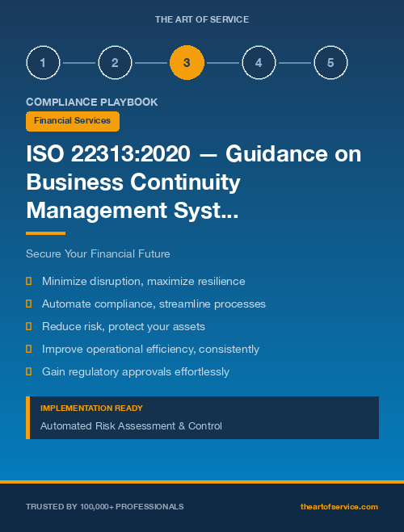Image resolution: width=404 pixels, height=532 pixels.
Task: Select step 4 circle
Action: coord(259,63)
